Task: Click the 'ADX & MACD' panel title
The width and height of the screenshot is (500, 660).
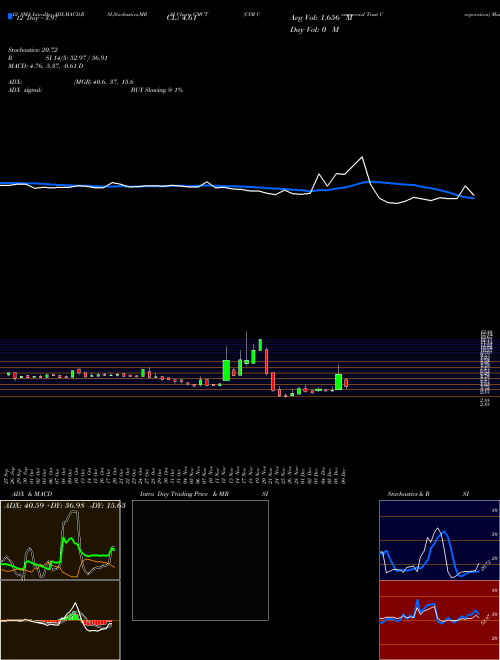Action: (x=32, y=494)
